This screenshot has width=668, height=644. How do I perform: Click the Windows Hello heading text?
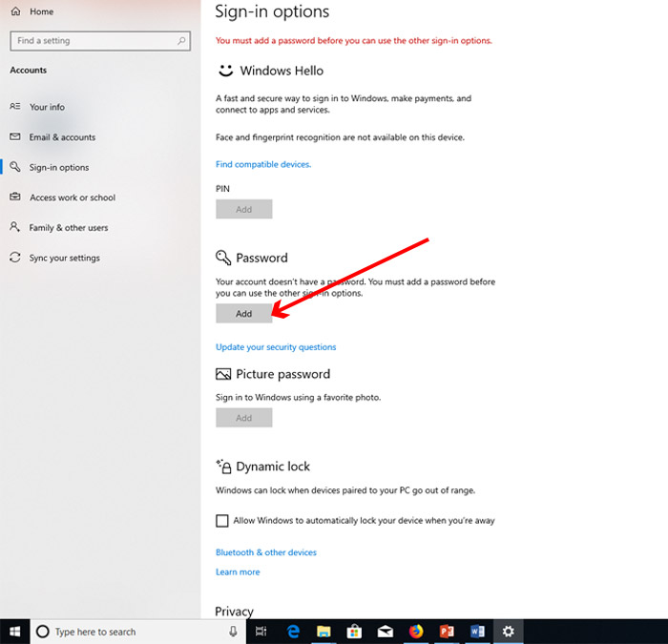(282, 71)
